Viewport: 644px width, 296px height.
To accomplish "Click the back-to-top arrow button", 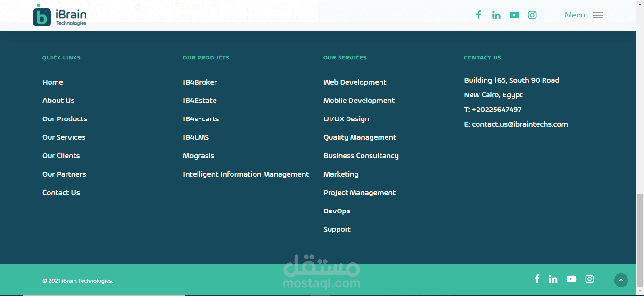I will (621, 280).
